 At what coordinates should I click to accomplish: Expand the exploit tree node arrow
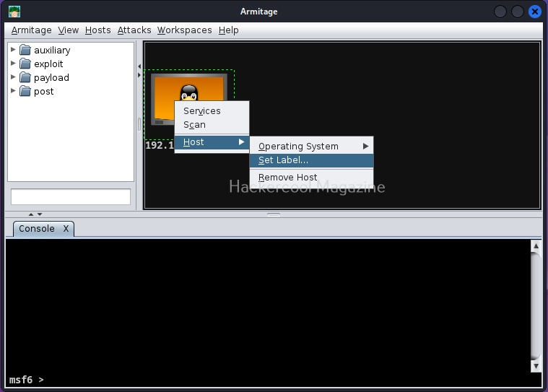point(13,64)
